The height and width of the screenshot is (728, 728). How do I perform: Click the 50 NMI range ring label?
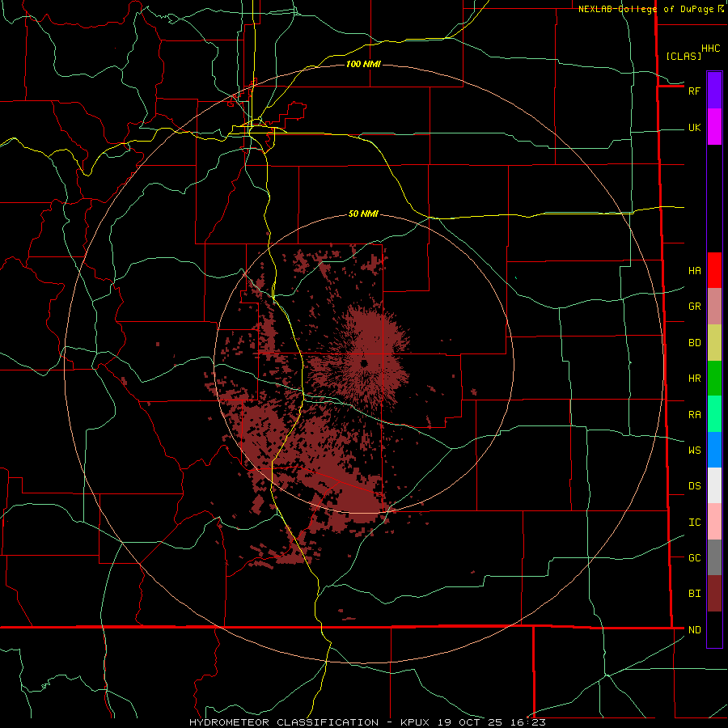click(363, 214)
